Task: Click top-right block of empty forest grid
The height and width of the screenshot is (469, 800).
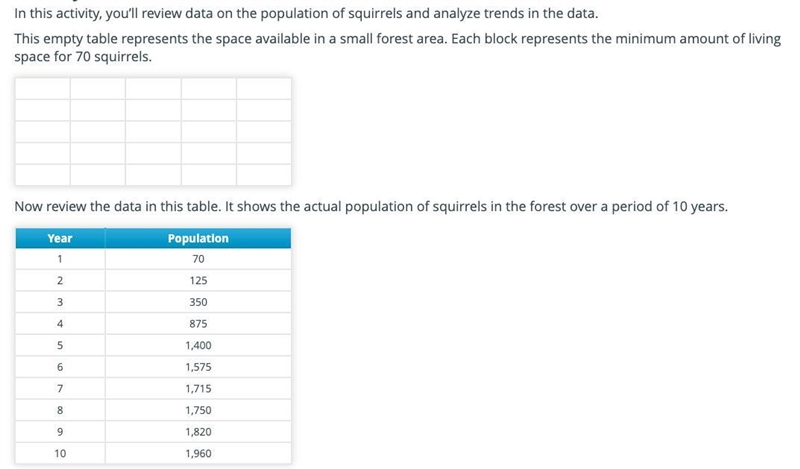Action: [264, 89]
